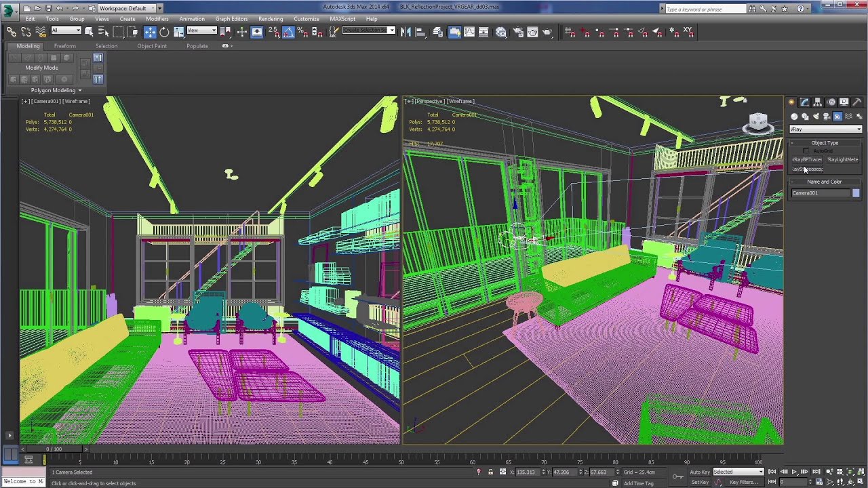868x488 pixels.
Task: Open the Selected key filter dropdown
Action: 738,472
